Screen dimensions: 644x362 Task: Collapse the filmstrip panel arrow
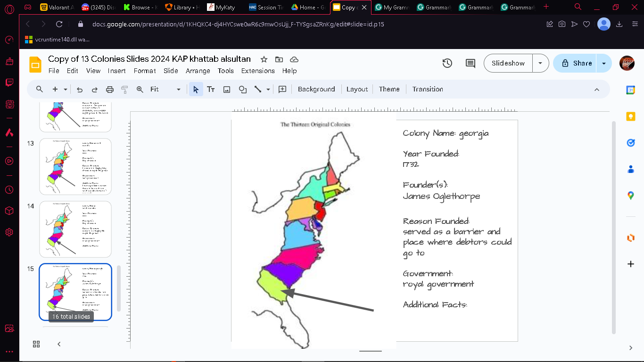(59, 344)
